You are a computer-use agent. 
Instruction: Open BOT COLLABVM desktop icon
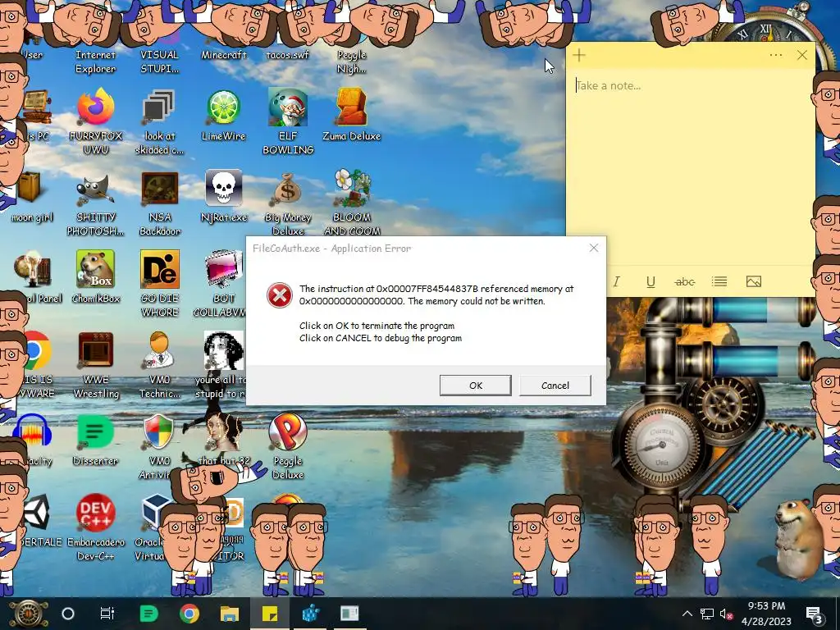(x=223, y=269)
